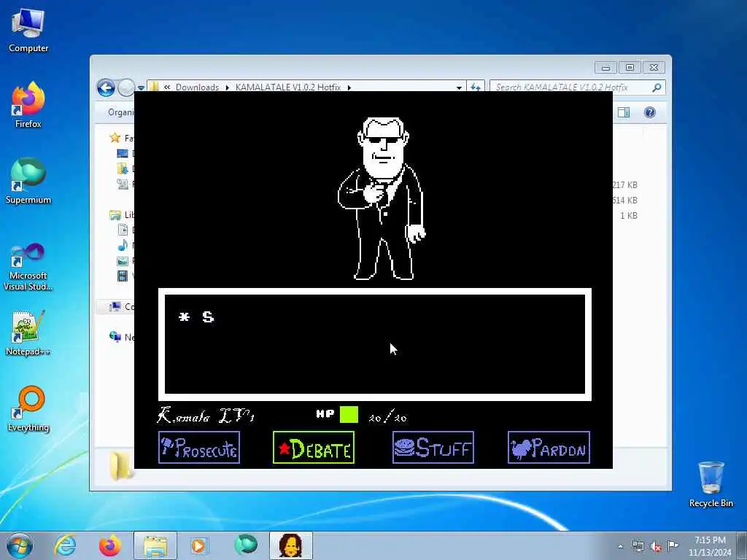Open the Windows Start menu
The height and width of the screenshot is (560, 747).
pos(20,545)
